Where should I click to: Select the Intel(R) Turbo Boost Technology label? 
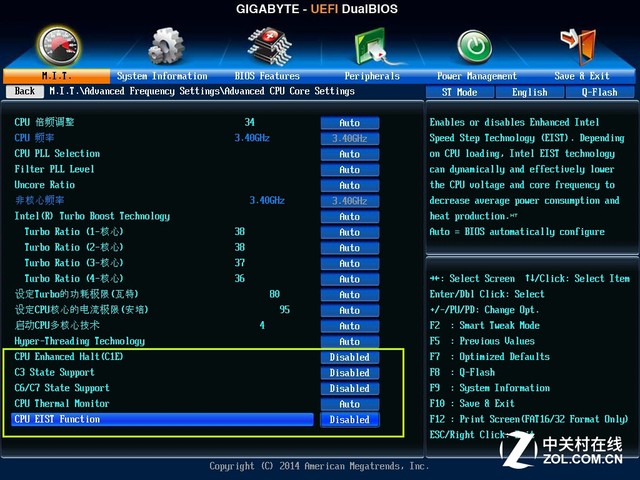coord(92,216)
